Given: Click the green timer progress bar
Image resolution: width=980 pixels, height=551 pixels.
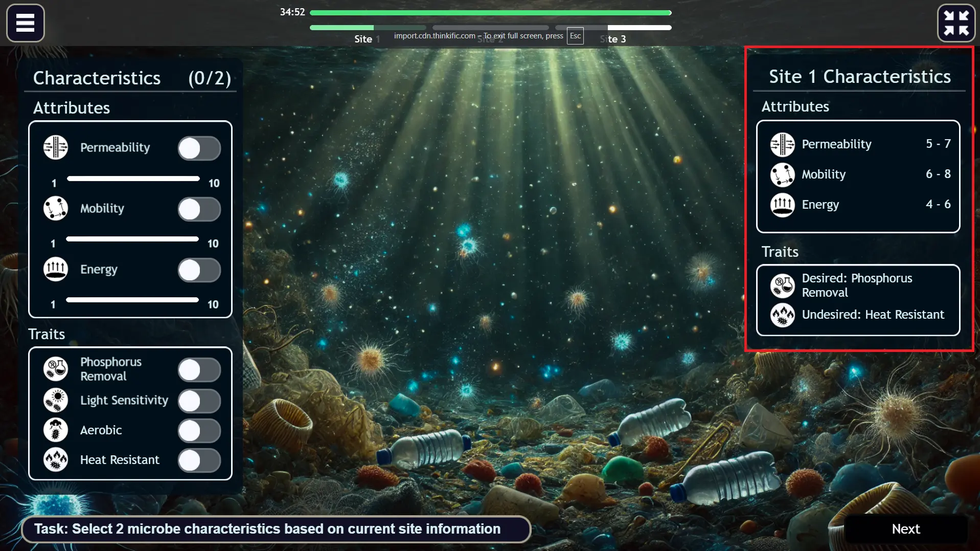Looking at the screenshot, I should 490,12.
